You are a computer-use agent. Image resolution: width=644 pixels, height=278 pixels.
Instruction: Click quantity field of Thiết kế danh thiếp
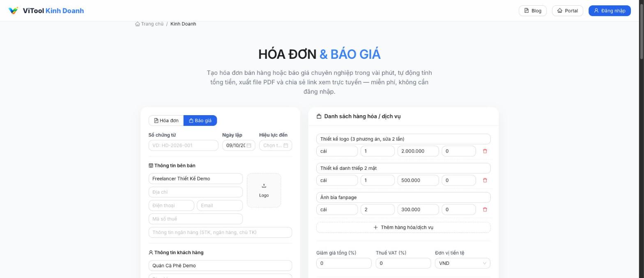pyautogui.click(x=377, y=180)
